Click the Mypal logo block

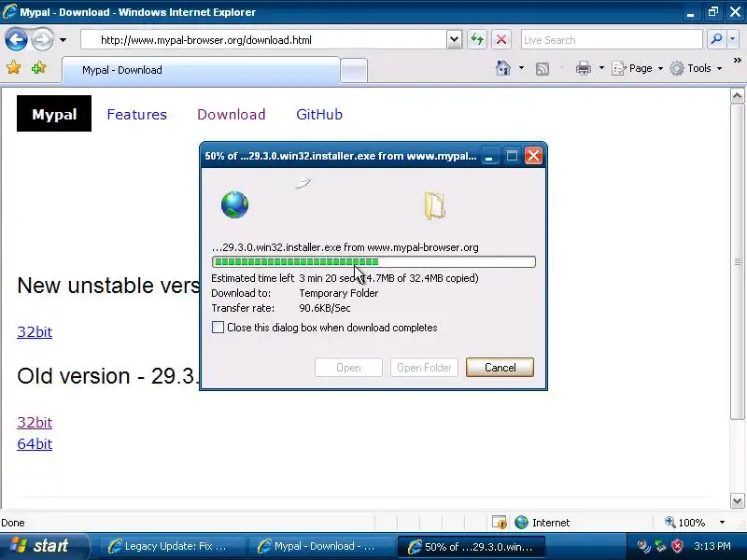tap(54, 113)
